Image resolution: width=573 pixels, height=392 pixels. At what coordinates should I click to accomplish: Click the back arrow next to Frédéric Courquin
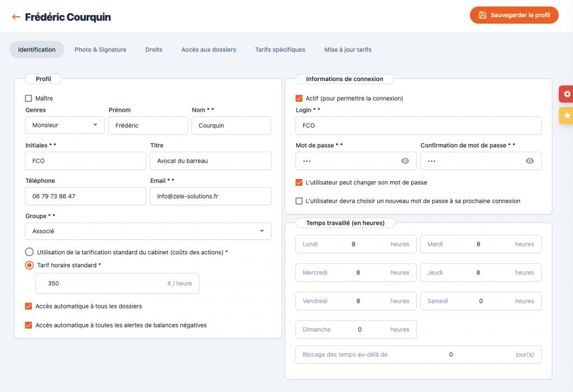16,17
